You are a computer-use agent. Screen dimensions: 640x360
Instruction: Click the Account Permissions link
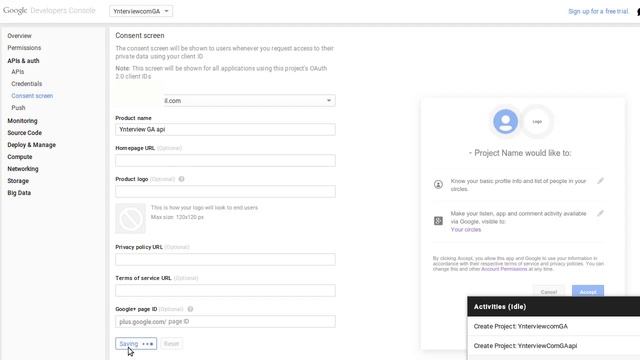[x=504, y=269]
